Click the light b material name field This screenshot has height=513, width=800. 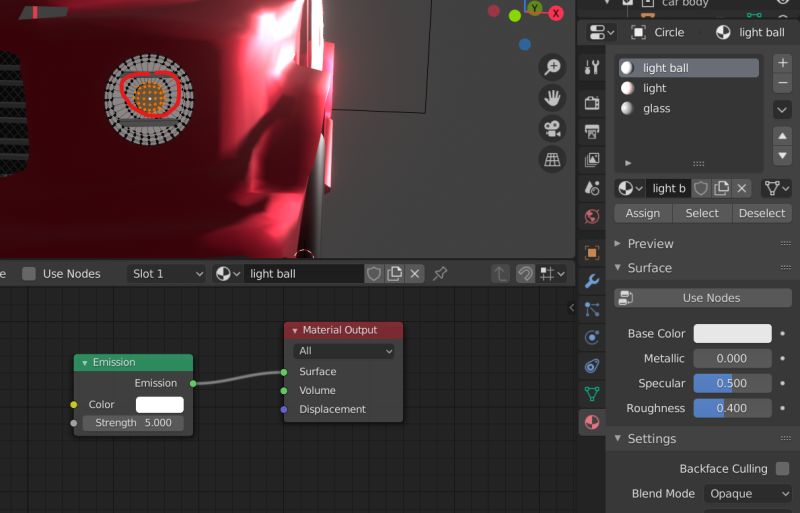[668, 188]
